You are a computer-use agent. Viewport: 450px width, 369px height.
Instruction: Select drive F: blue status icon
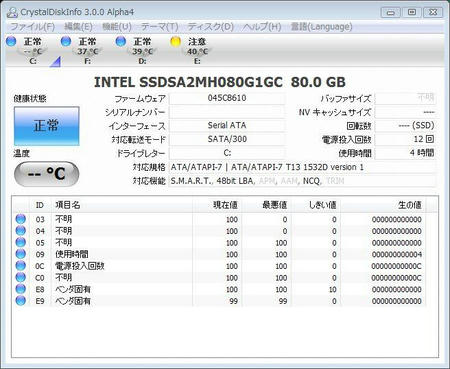point(66,41)
